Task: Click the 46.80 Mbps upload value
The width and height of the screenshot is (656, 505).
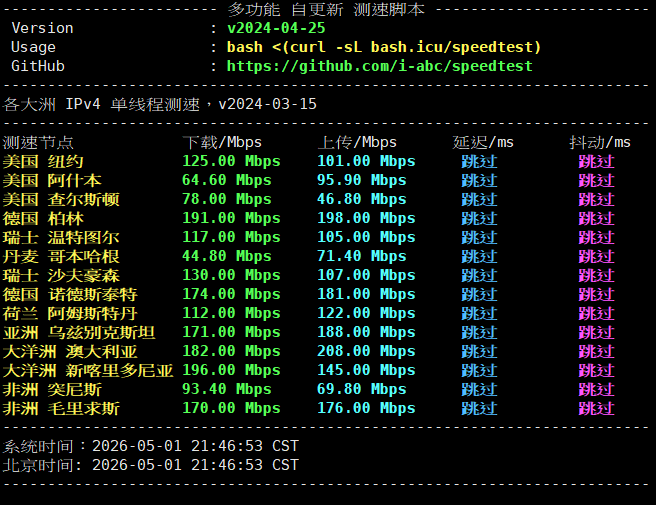Action: (361, 199)
